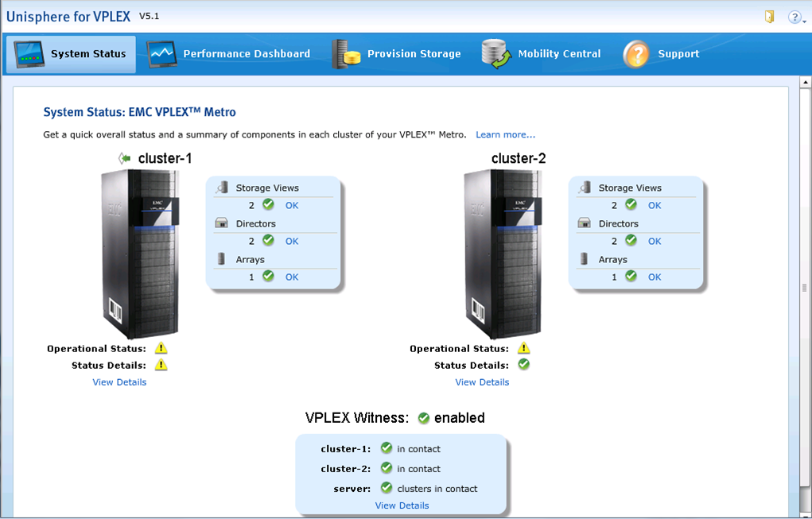Click the vertical scrollbar on the right
The width and height of the screenshot is (812, 519).
pyautogui.click(x=805, y=286)
